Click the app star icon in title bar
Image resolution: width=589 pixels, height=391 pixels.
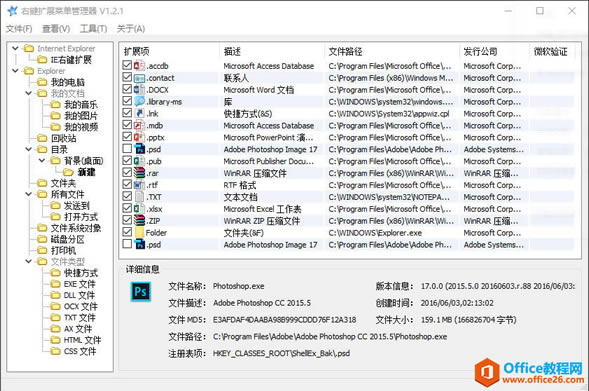(x=12, y=11)
